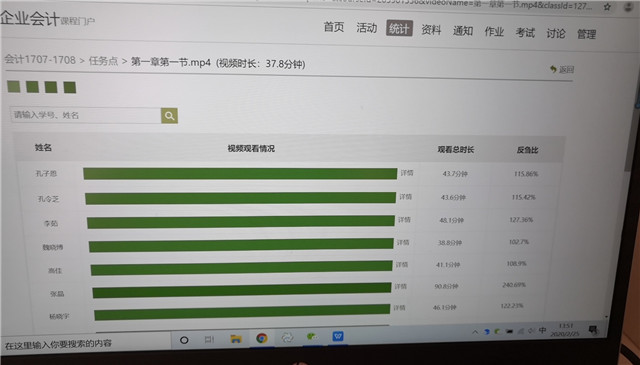This screenshot has width=640, height=365.
Task: Go to the 资料 section
Action: (431, 30)
